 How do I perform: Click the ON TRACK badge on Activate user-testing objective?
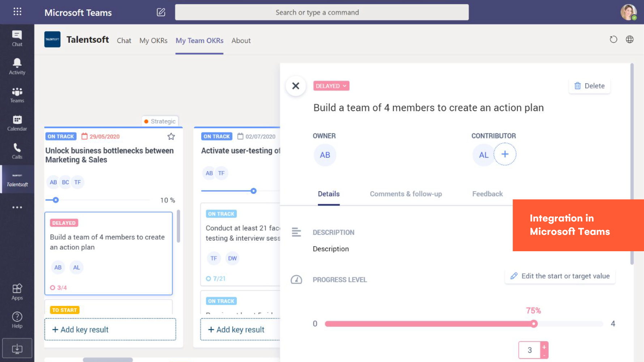[217, 136]
